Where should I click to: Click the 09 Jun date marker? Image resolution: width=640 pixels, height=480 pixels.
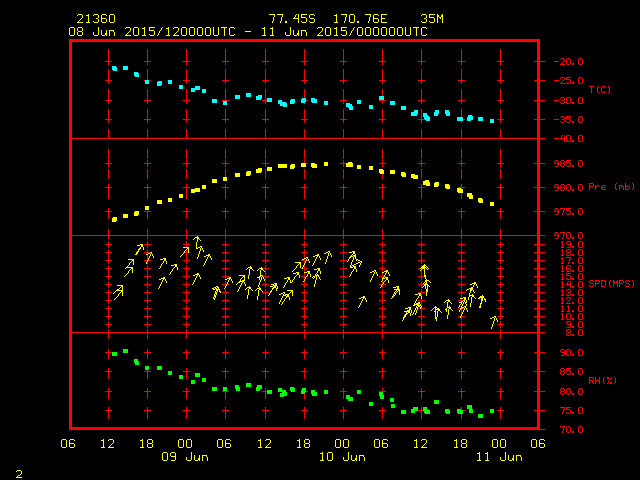point(185,457)
